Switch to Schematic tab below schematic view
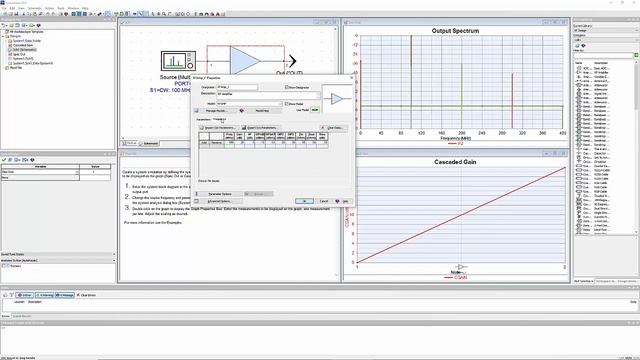This screenshot has width=640, height=360. tap(149, 143)
